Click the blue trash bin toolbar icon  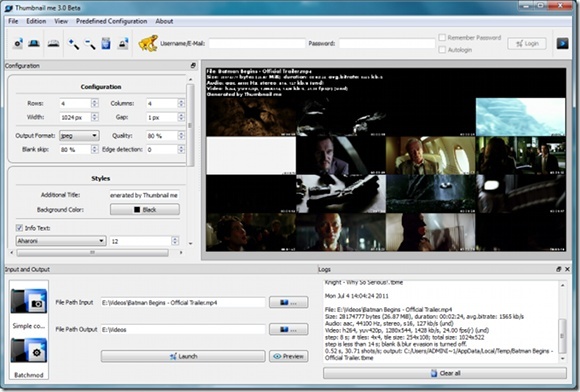coord(106,44)
